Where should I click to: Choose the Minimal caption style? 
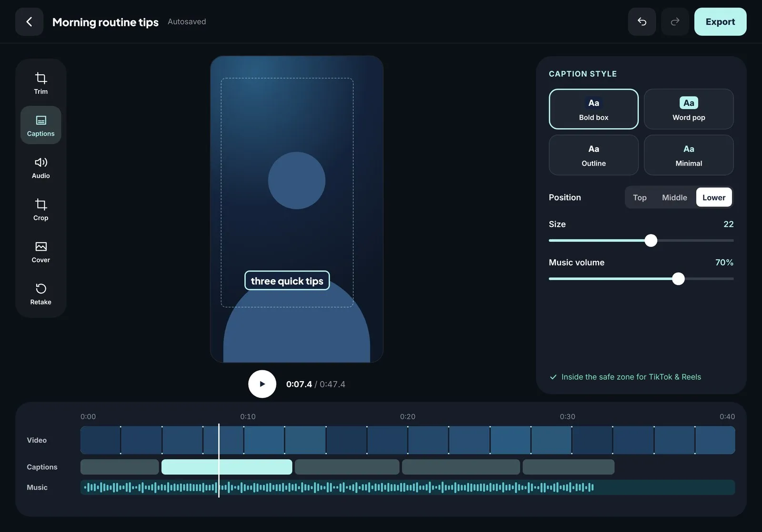[x=689, y=155]
